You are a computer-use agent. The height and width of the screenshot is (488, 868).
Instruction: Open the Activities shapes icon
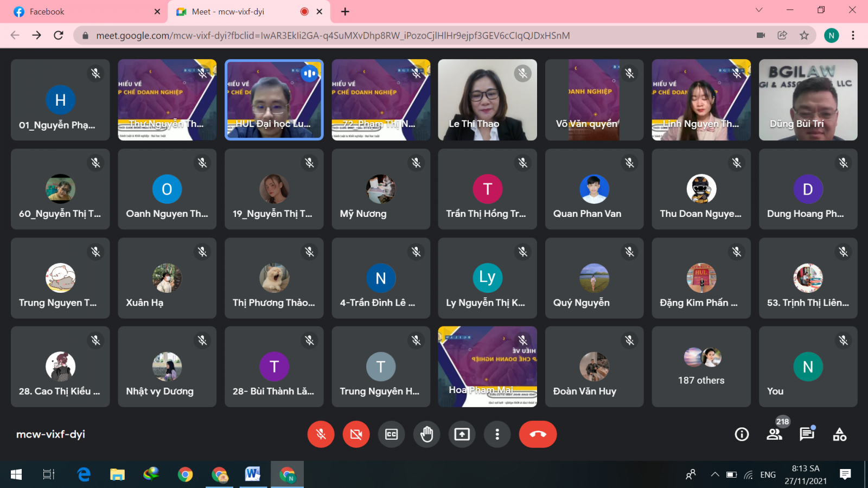coord(839,434)
